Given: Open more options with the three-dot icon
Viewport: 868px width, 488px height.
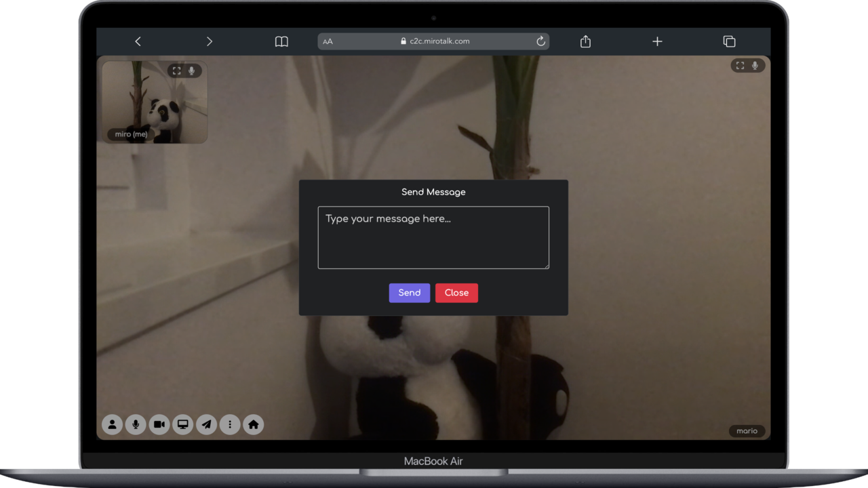Looking at the screenshot, I should pyautogui.click(x=230, y=424).
